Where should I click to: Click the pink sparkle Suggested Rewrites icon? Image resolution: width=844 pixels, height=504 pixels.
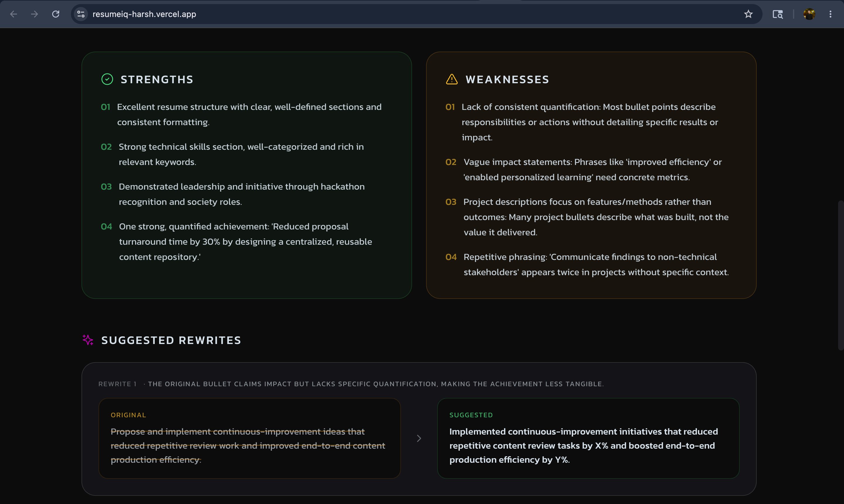click(x=88, y=340)
